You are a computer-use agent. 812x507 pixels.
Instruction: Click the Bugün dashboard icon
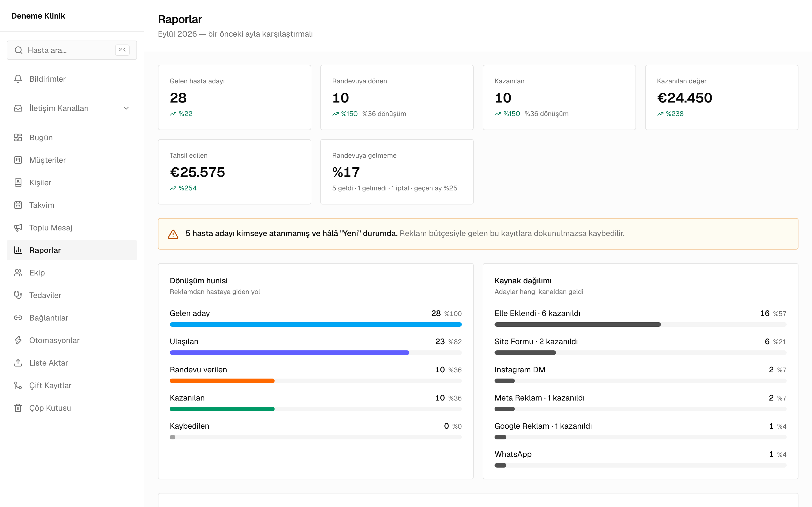coord(18,137)
